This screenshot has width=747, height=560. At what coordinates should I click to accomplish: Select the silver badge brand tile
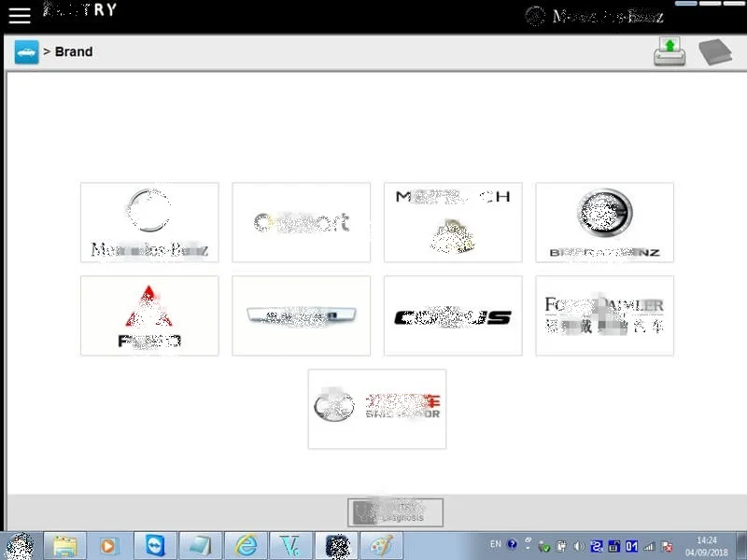point(301,315)
